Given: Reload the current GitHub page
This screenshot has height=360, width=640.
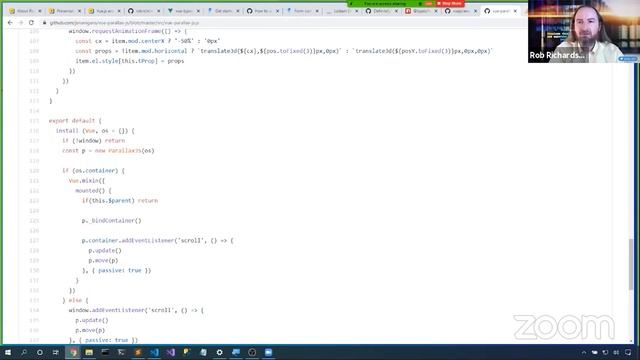Looking at the screenshot, I should [x=31, y=23].
